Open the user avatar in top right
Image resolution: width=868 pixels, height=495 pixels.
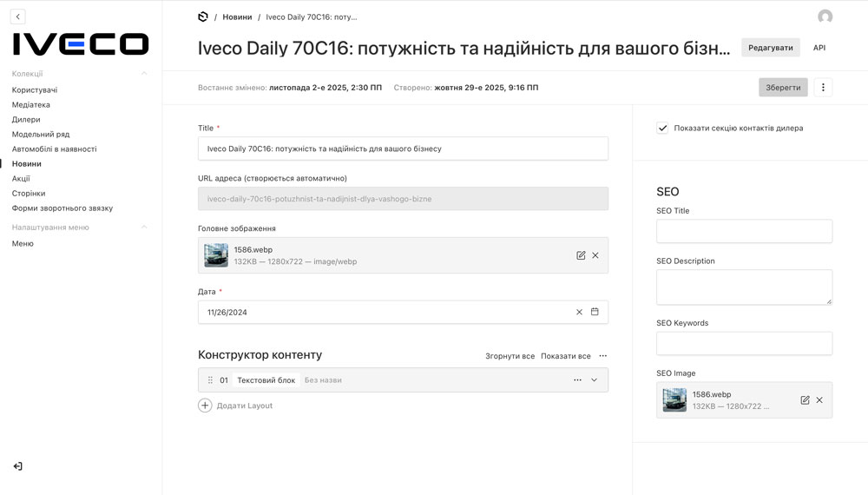(x=825, y=16)
